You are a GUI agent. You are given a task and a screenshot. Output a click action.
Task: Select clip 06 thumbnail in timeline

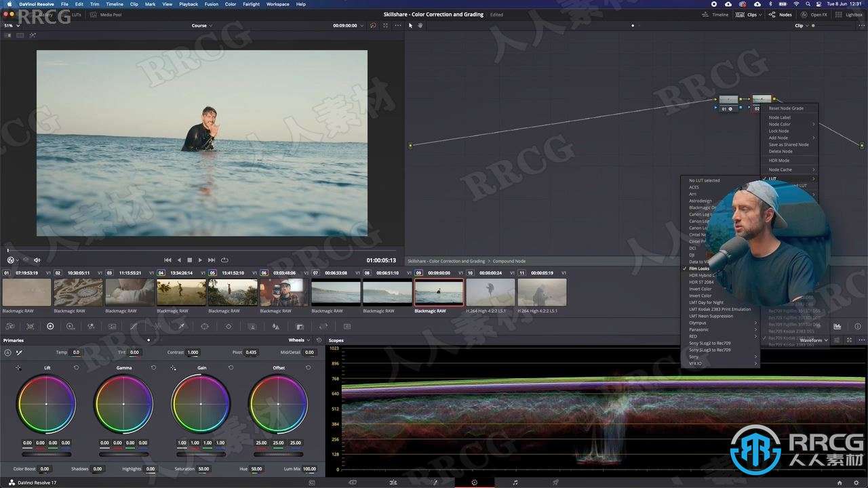pyautogui.click(x=284, y=292)
